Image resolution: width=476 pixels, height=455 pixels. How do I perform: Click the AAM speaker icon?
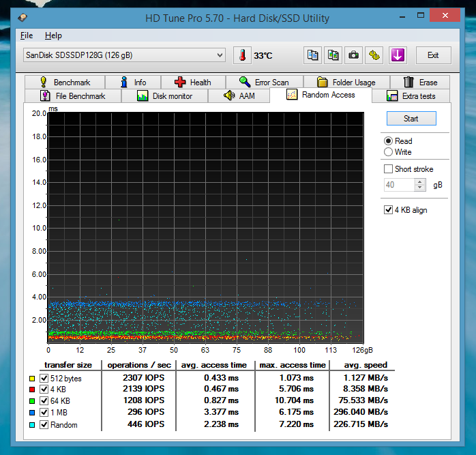click(229, 96)
